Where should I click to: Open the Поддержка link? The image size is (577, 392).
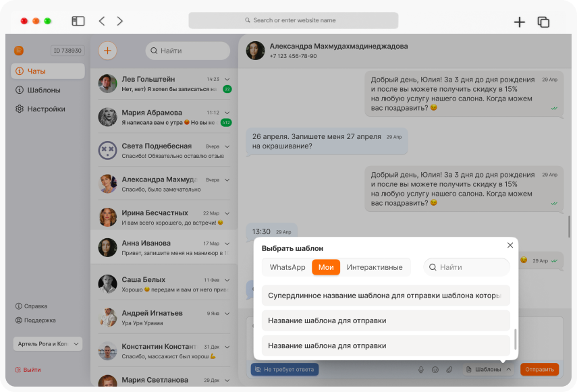35,320
